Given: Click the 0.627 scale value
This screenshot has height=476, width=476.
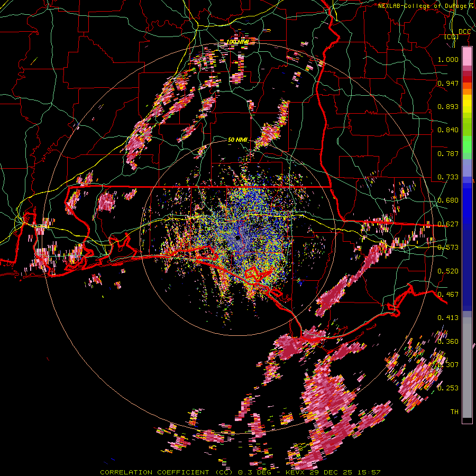Looking at the screenshot, I should [x=448, y=224].
